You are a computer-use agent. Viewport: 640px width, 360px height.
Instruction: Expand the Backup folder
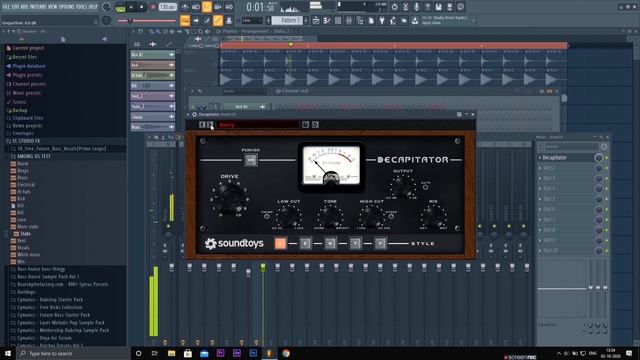click(20, 110)
